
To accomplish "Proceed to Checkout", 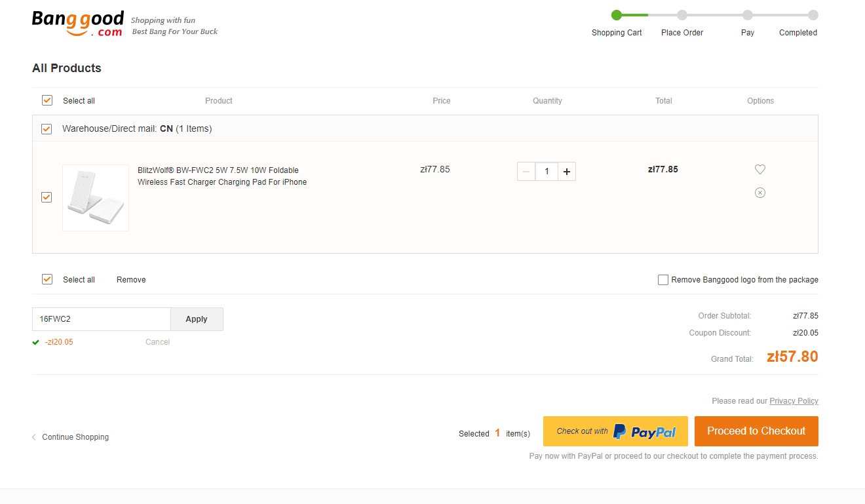I will click(756, 431).
